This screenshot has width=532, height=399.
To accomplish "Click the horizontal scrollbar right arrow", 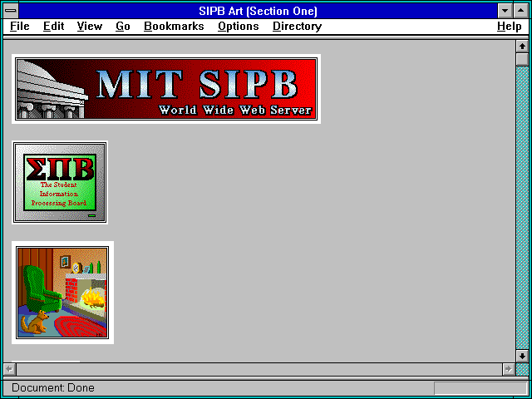I will point(509,369).
